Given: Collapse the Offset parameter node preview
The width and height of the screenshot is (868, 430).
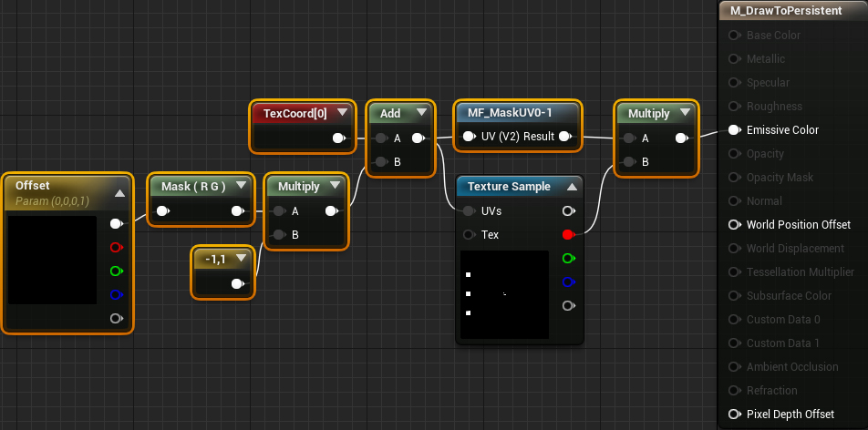Looking at the screenshot, I should coord(119,194).
